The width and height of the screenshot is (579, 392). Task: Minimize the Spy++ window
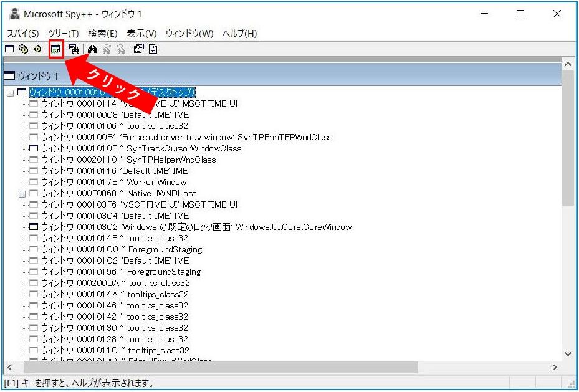click(x=484, y=14)
